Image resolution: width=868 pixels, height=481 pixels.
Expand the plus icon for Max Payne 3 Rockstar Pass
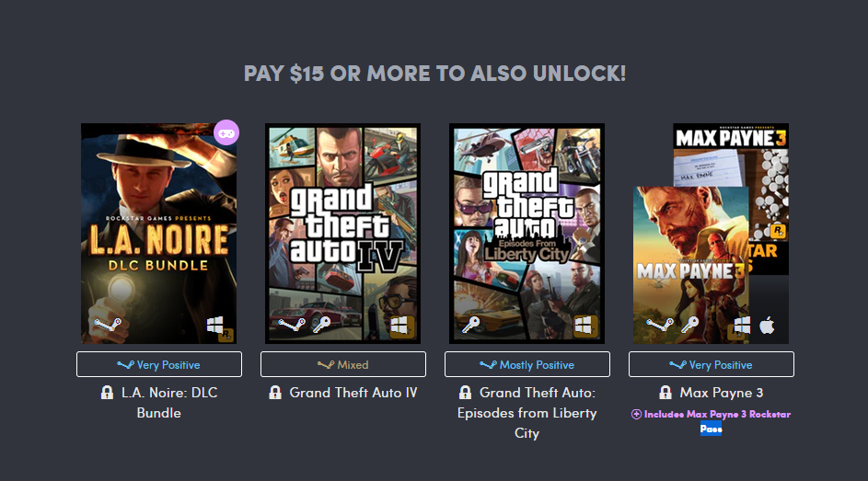tap(636, 414)
